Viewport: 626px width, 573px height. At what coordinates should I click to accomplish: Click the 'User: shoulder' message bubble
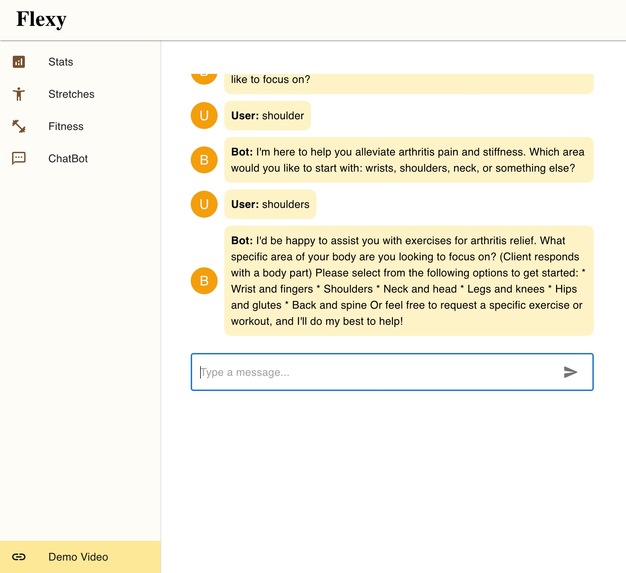(267, 116)
